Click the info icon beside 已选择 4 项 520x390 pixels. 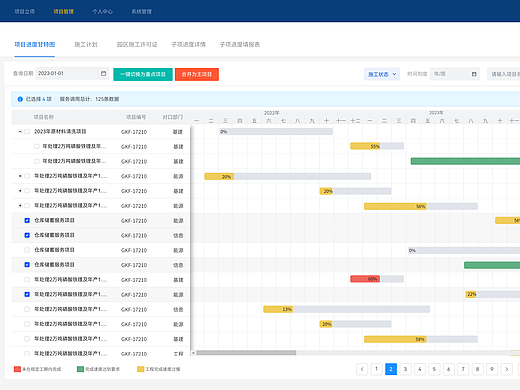[20, 99]
